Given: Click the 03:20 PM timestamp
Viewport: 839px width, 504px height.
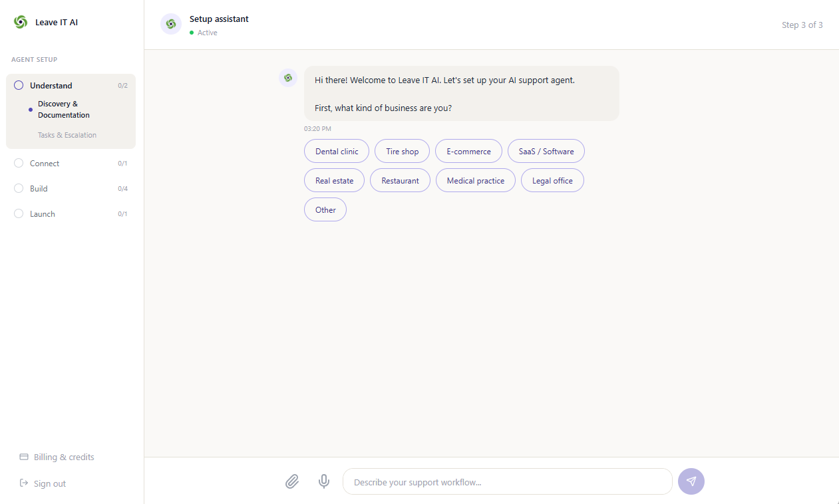Looking at the screenshot, I should (317, 128).
